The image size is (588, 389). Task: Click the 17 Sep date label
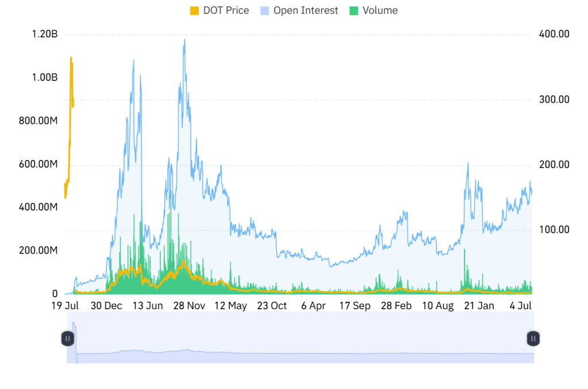pyautogui.click(x=355, y=306)
